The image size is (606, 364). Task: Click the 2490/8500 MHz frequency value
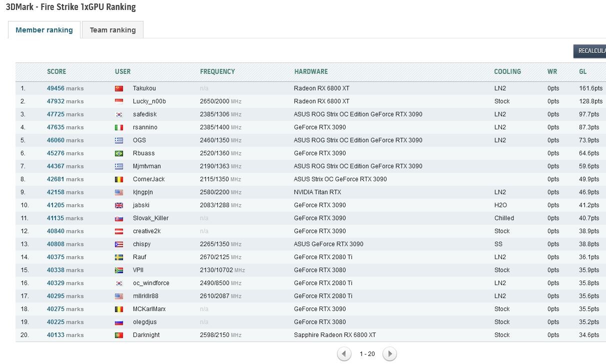click(220, 283)
